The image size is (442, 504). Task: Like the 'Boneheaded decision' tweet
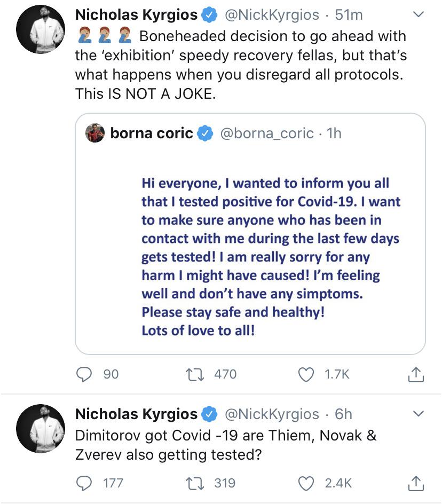tap(306, 375)
